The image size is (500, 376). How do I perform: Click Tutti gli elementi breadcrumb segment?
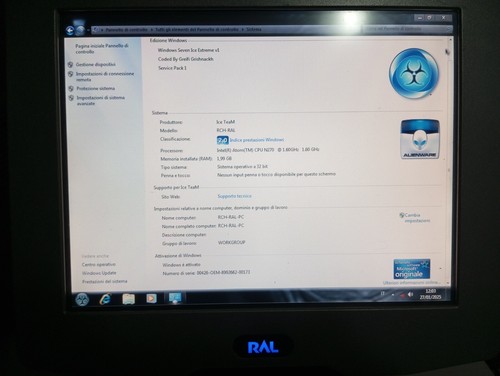tap(197, 29)
